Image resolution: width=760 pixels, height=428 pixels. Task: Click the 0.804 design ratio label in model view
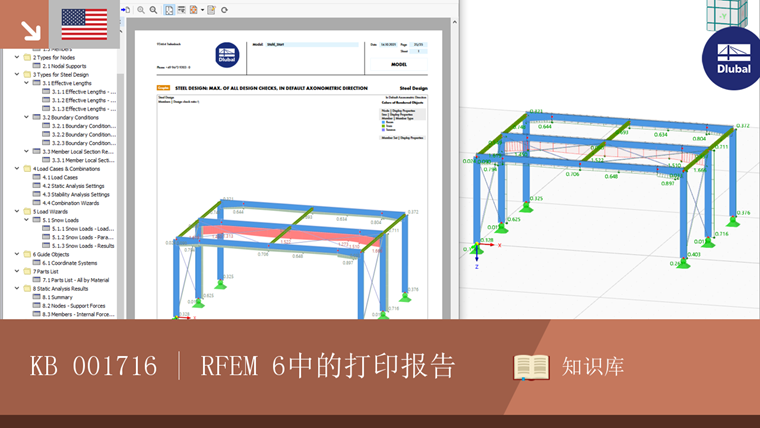(699, 139)
